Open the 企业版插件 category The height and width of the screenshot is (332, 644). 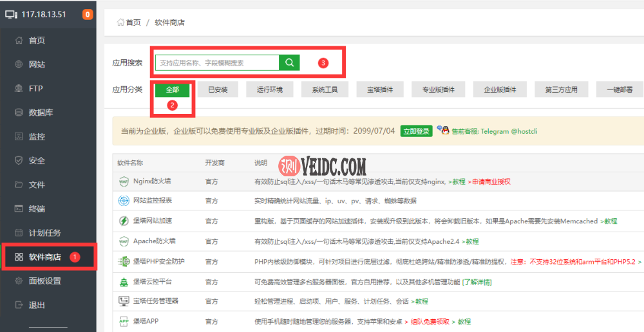500,89
